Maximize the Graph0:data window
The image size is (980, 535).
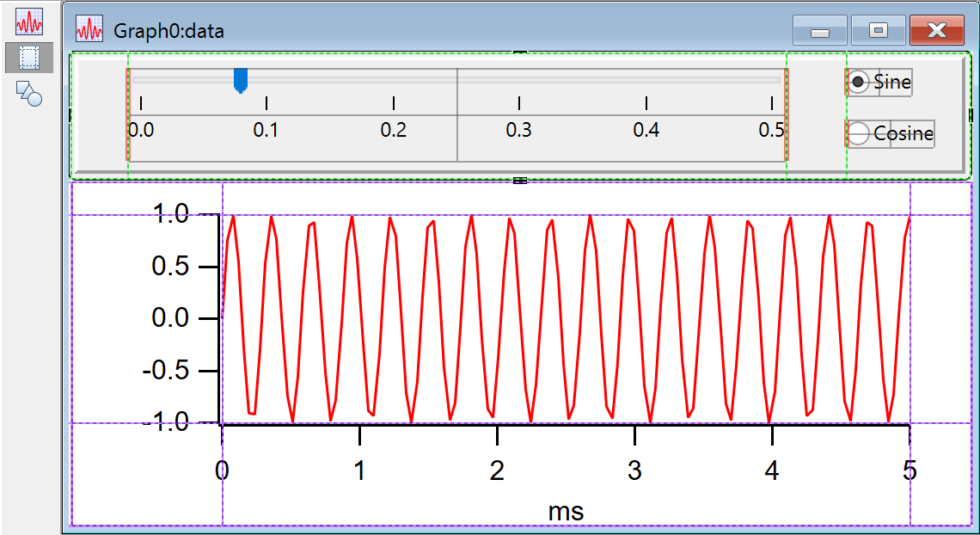click(877, 31)
